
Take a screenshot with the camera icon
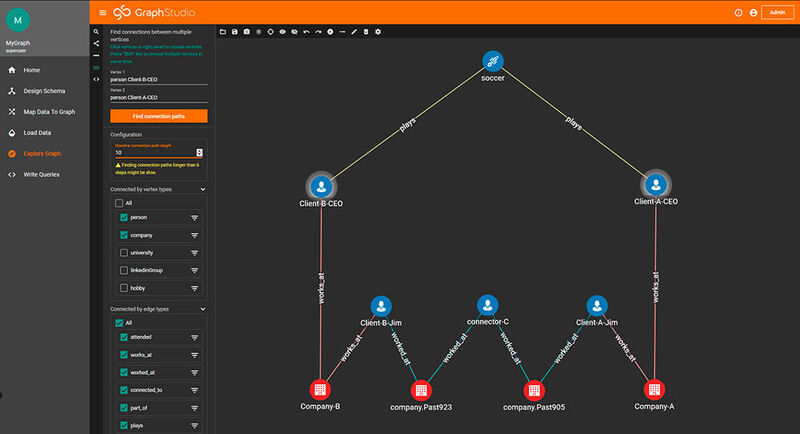tap(246, 32)
